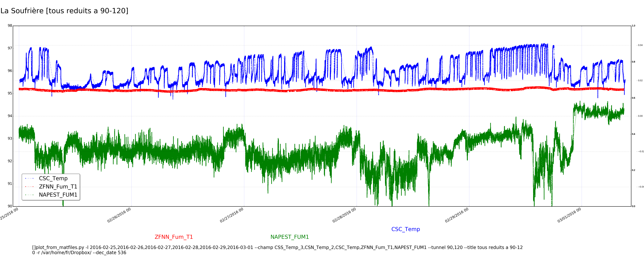The image size is (644, 258).
Task: Click the right axis 0.2 tick label
Action: click(633, 170)
